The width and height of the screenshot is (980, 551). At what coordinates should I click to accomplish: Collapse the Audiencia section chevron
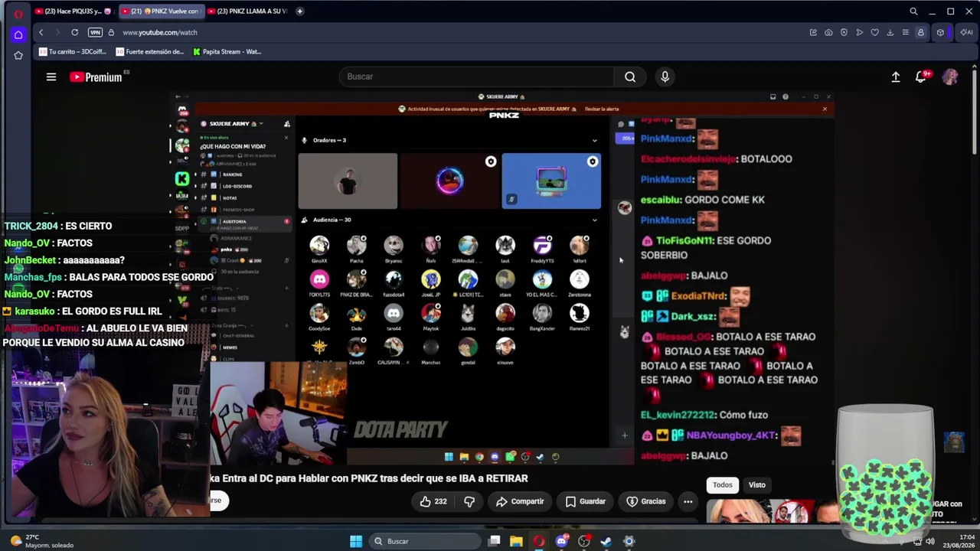pyautogui.click(x=594, y=220)
